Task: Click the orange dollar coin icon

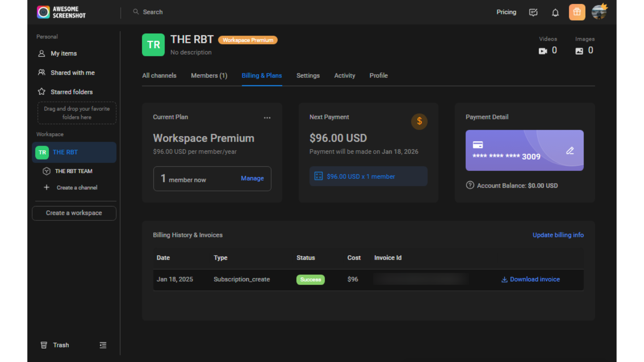Action: pos(419,122)
